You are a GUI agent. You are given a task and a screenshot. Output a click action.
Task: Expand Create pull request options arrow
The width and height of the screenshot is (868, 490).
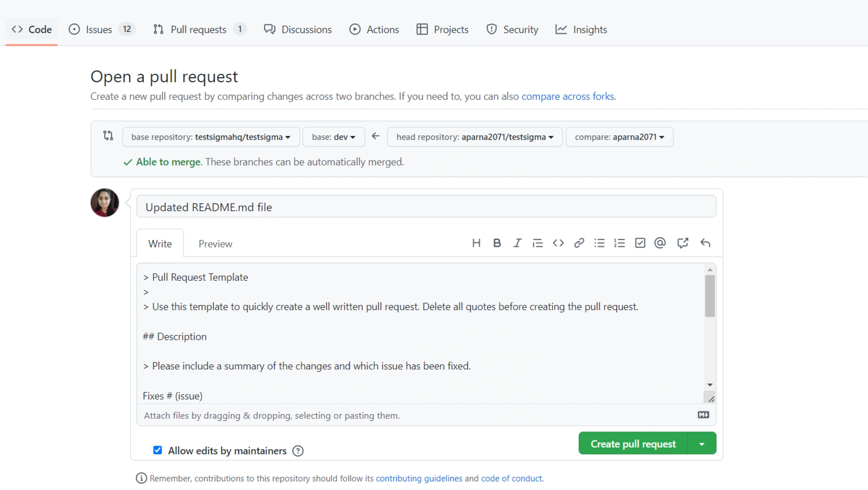click(702, 444)
